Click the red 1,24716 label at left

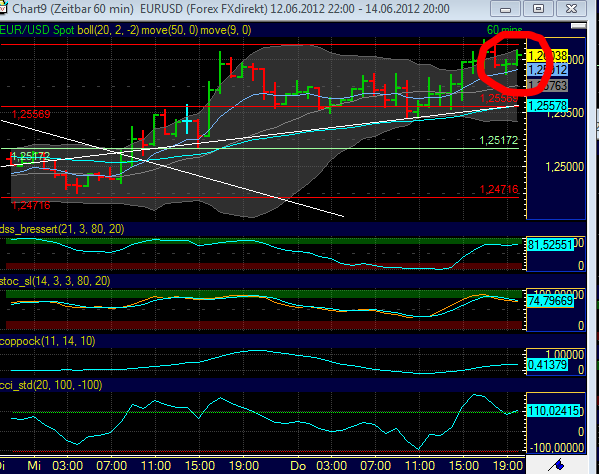[x=31, y=205]
